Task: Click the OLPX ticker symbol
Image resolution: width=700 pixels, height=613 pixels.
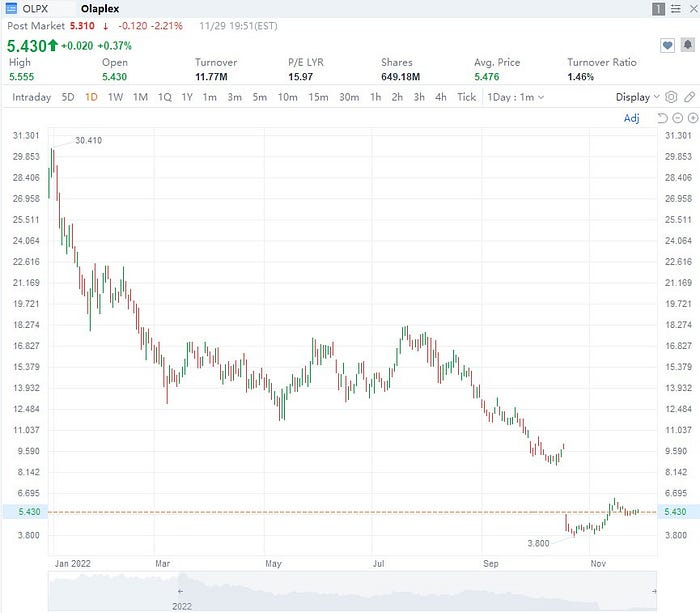Action: (35, 8)
